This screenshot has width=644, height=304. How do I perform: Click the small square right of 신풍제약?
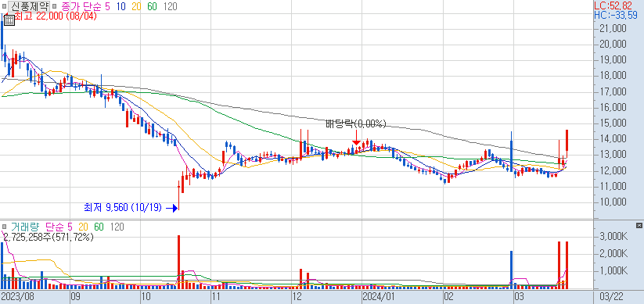(54, 6)
